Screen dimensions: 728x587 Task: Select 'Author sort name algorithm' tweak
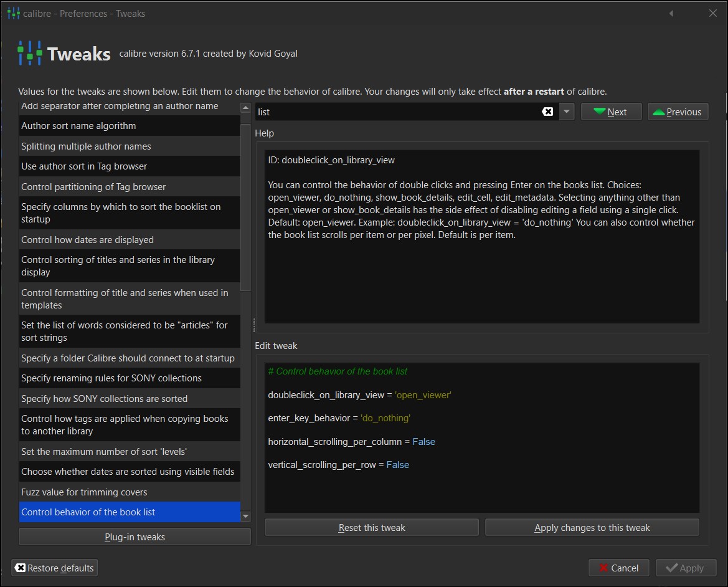click(x=130, y=126)
